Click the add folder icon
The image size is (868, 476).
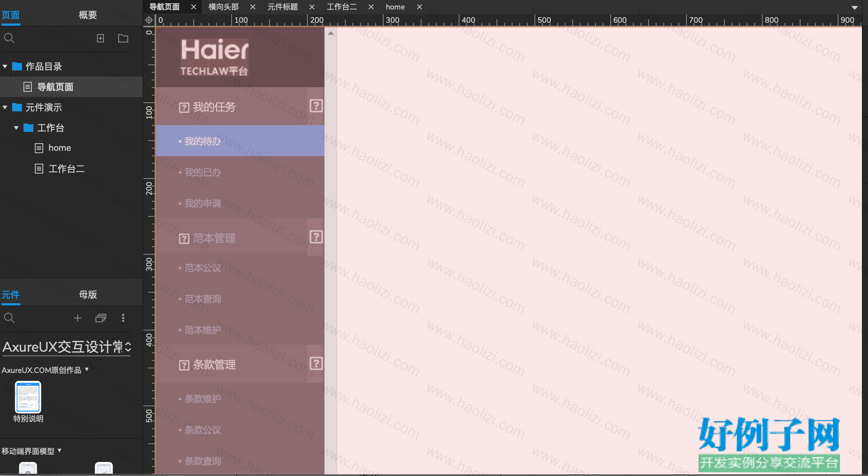point(123,38)
